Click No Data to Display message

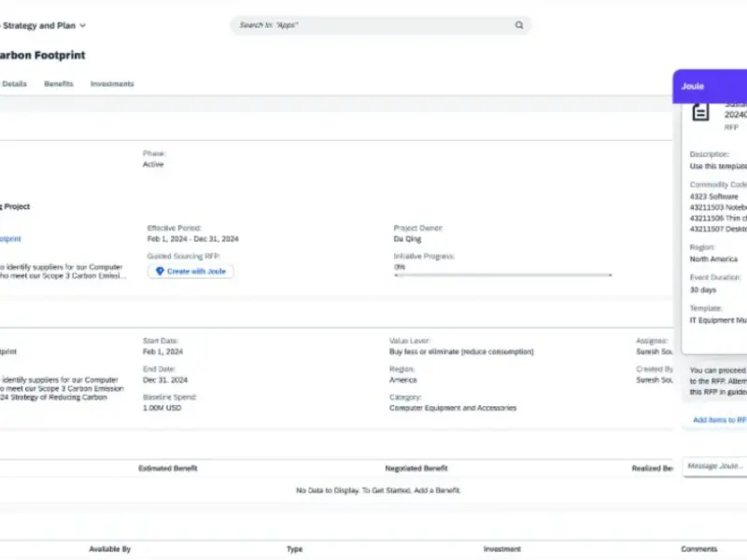tap(378, 491)
